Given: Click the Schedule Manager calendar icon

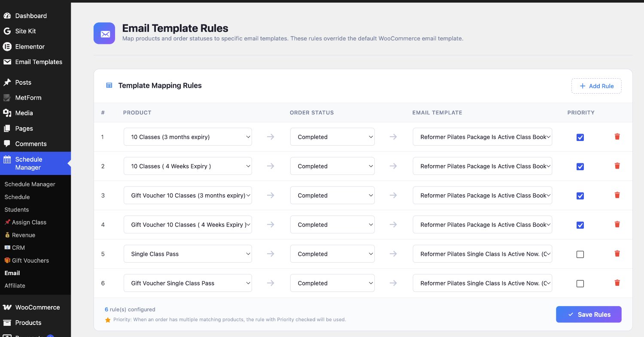Looking at the screenshot, I should point(7,159).
